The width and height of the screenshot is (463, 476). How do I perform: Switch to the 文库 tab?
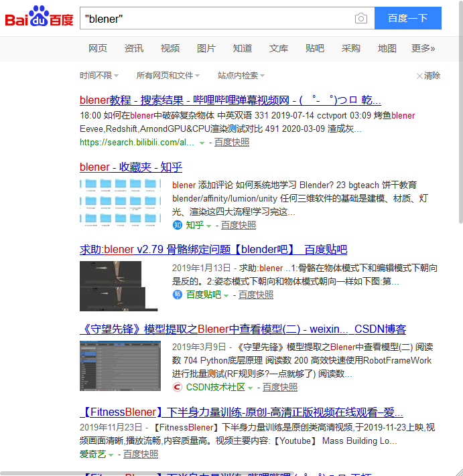[x=279, y=48]
